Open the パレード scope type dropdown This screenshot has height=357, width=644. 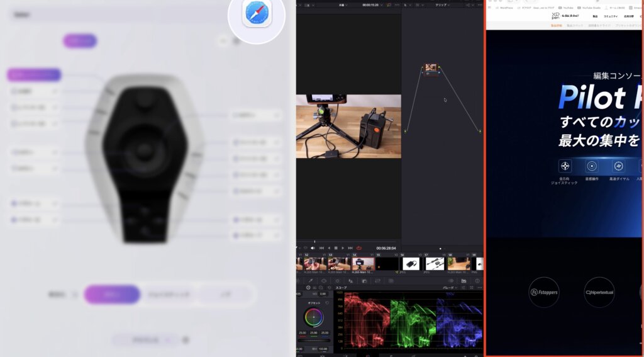click(x=449, y=288)
